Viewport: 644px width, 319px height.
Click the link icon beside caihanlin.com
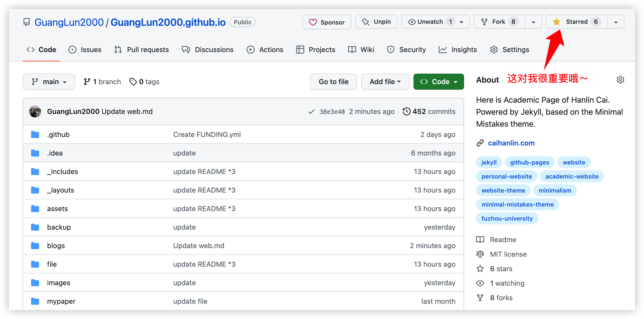pos(480,143)
